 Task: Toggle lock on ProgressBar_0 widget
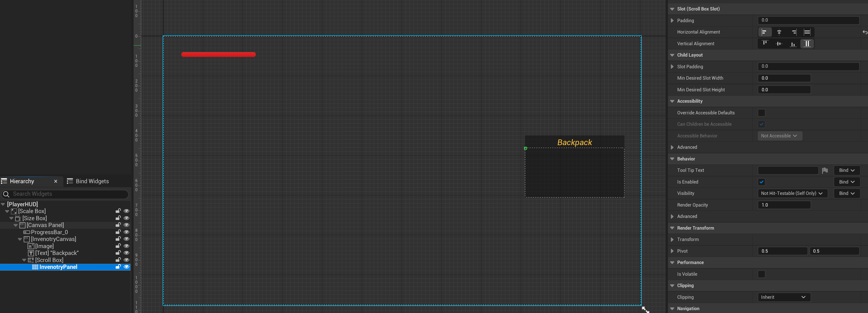[x=118, y=232]
